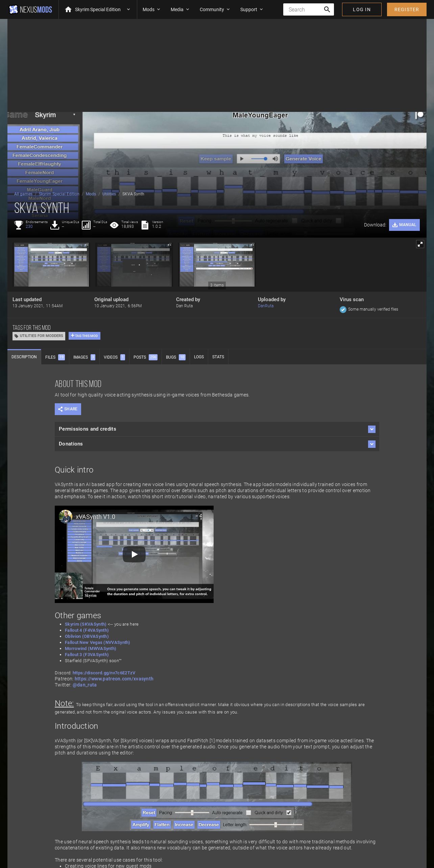Expand the Donations section
The height and width of the screenshot is (868, 434).
pos(217,444)
